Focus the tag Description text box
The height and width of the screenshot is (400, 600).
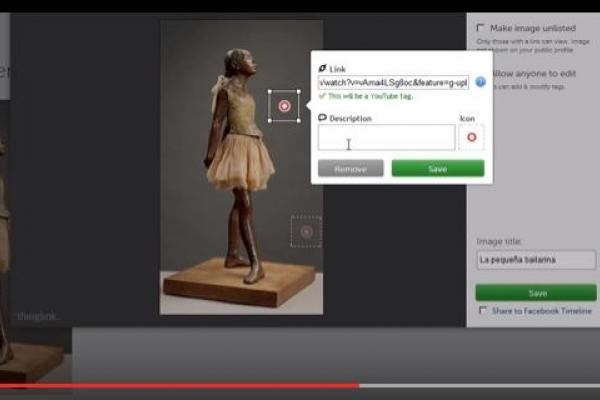click(x=386, y=137)
